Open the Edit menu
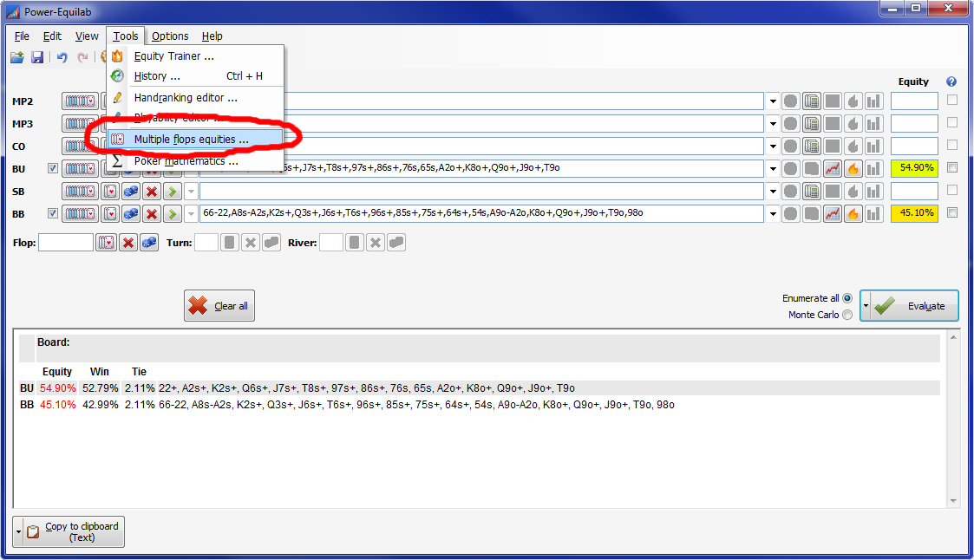 [52, 36]
